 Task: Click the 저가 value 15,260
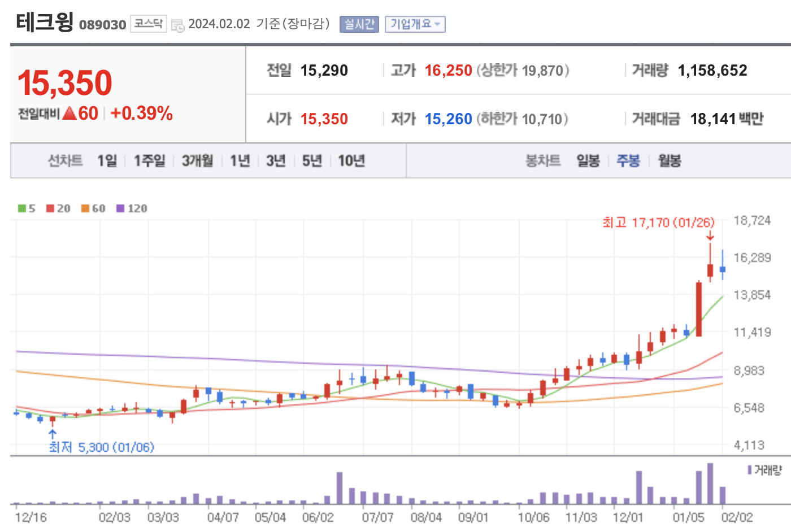click(x=449, y=119)
